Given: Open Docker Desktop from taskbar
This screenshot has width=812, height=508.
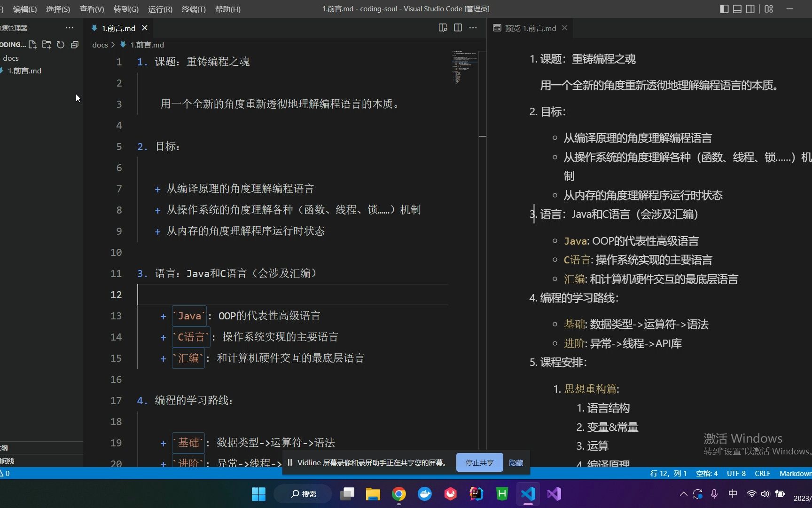Looking at the screenshot, I should (425, 494).
